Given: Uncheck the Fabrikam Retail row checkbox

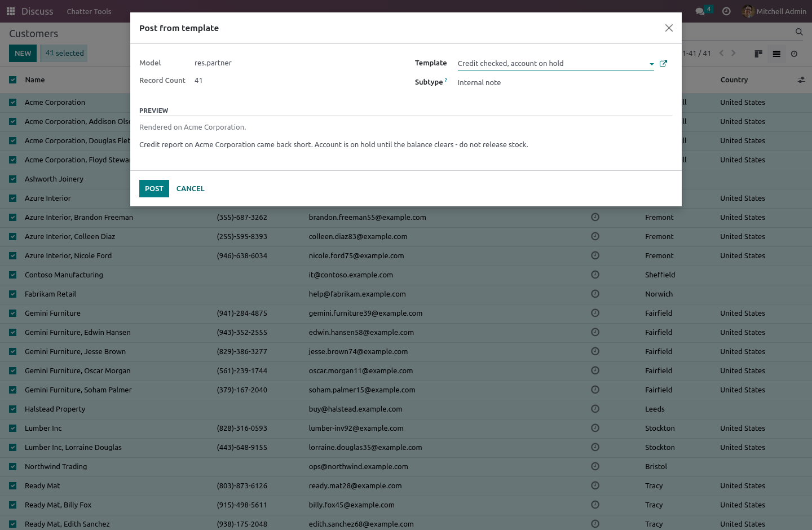Looking at the screenshot, I should (13, 294).
